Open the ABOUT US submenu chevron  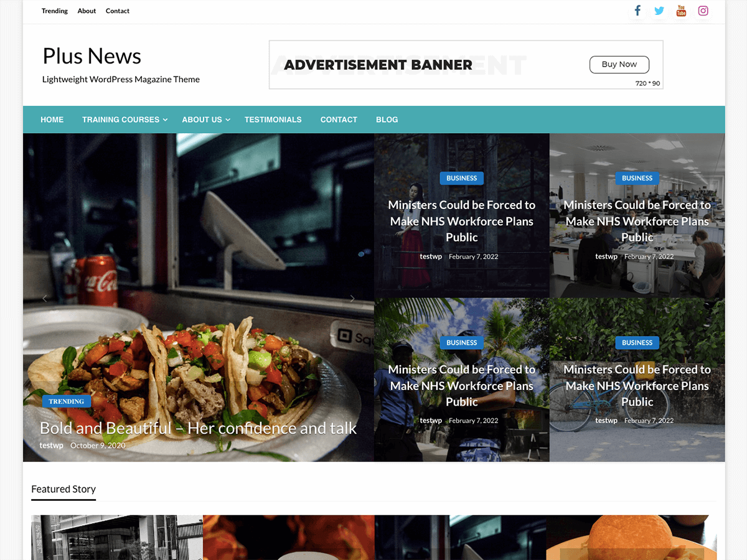click(x=227, y=119)
